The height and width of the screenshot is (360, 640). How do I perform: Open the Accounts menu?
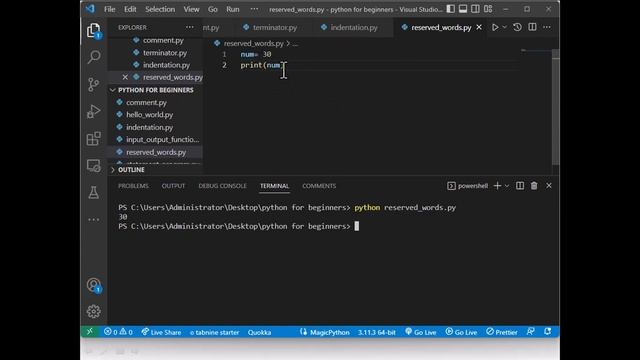pyautogui.click(x=94, y=285)
